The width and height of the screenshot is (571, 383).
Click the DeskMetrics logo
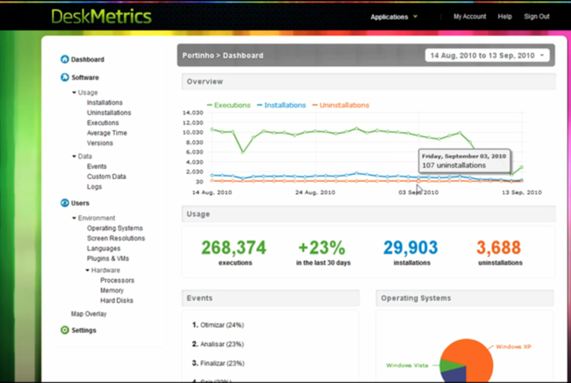point(101,16)
